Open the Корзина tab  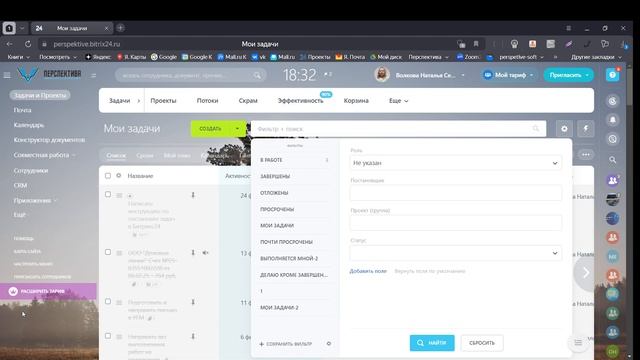click(356, 101)
